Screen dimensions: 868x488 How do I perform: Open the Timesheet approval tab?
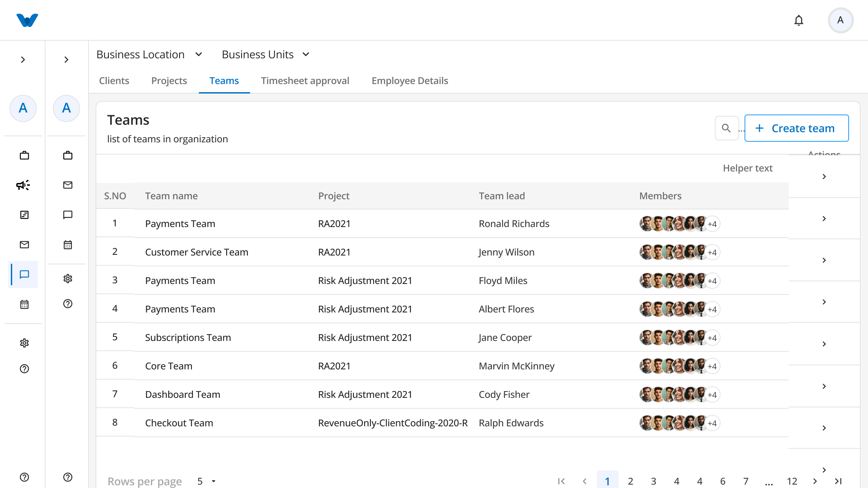point(305,81)
